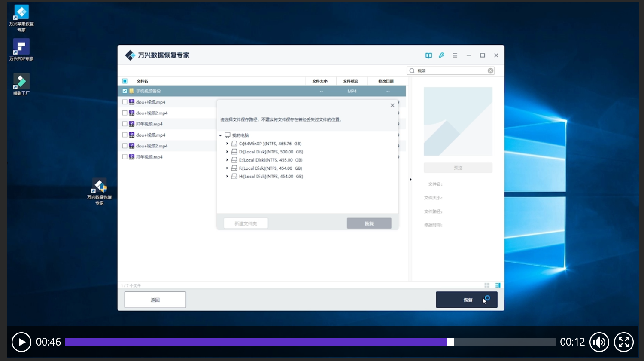Click the C: drive icon
The height and width of the screenshot is (361, 644).
point(234,144)
